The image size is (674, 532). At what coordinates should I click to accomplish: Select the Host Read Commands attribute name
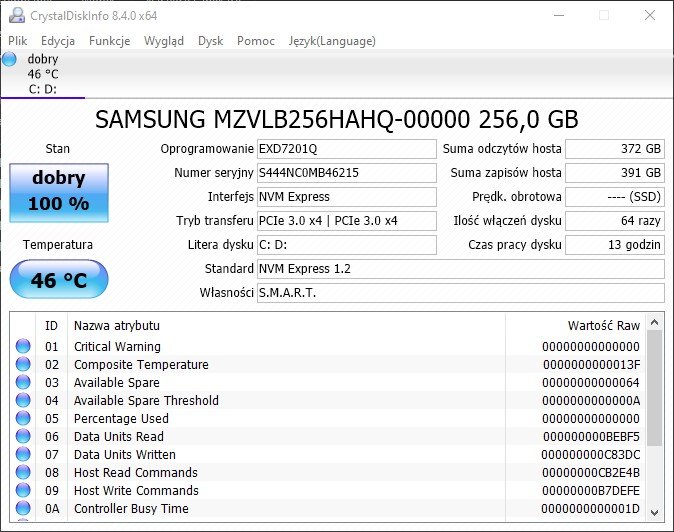136,473
